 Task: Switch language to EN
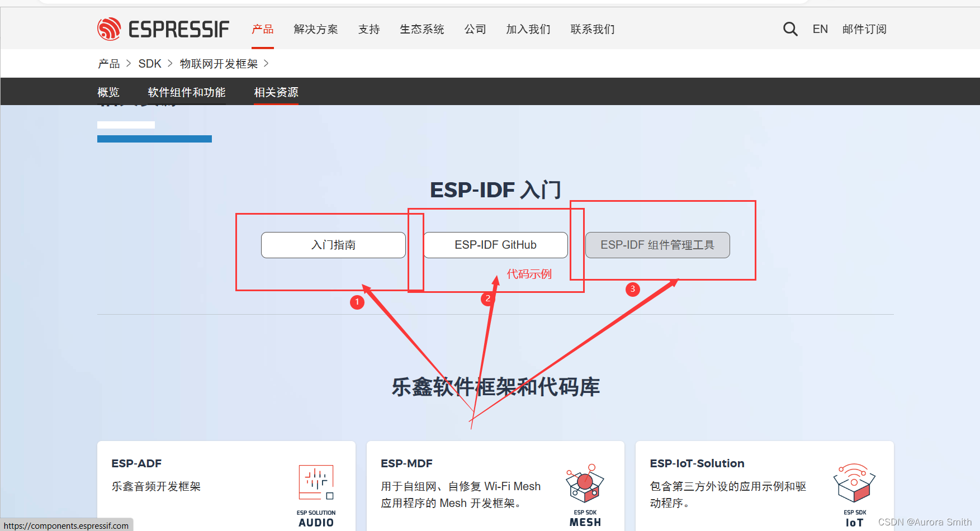point(820,29)
